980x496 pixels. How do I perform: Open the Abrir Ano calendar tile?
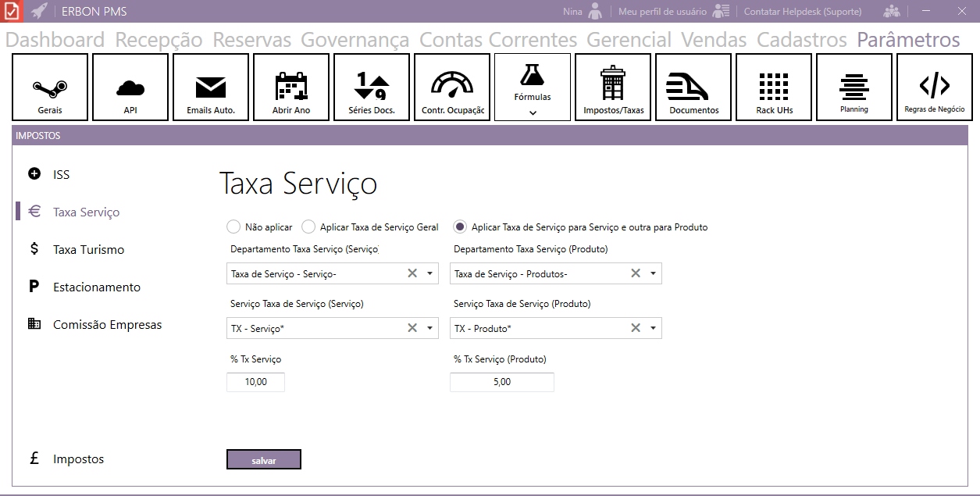(x=291, y=86)
